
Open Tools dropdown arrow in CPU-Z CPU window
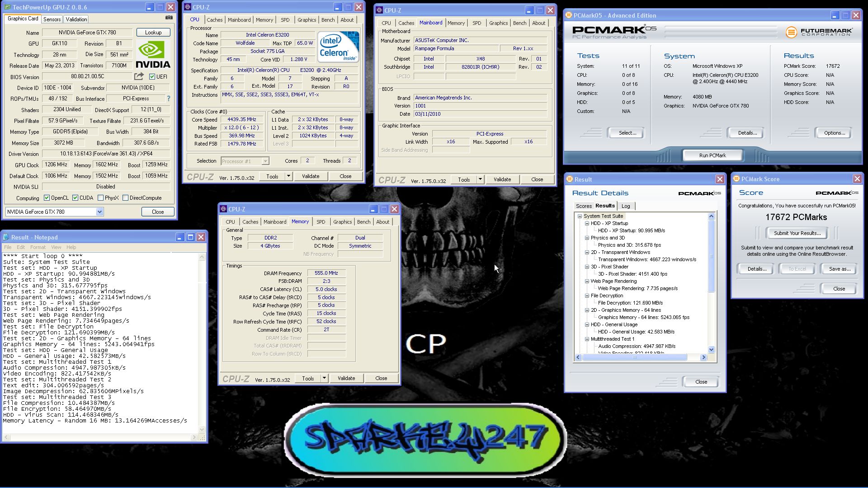point(288,176)
